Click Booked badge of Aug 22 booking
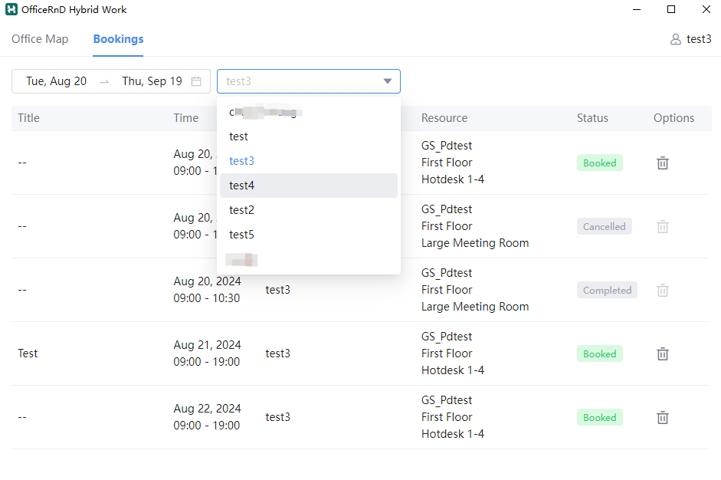The width and height of the screenshot is (721, 480). click(x=600, y=417)
